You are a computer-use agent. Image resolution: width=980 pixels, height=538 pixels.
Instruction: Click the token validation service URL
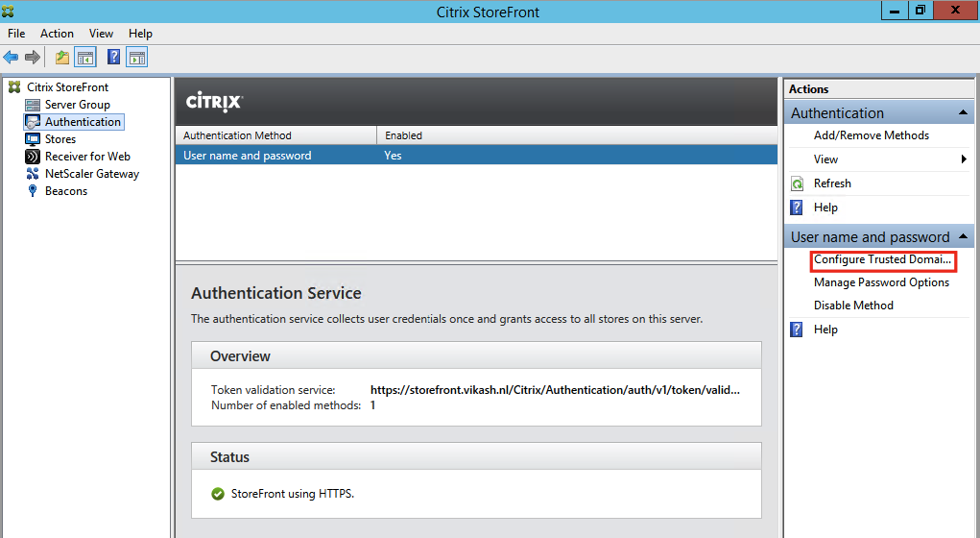(x=555, y=390)
